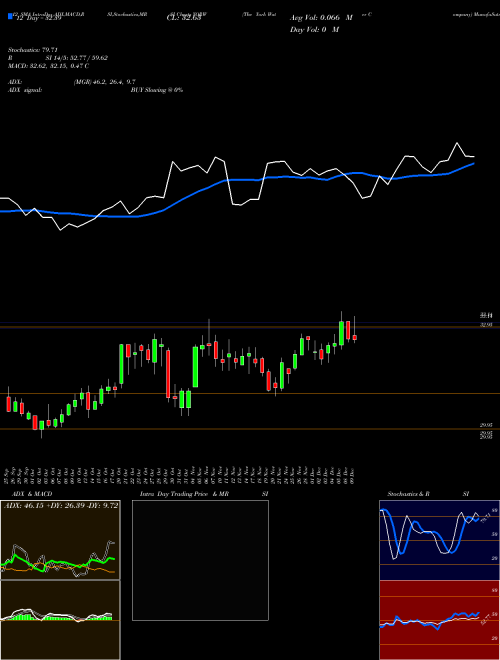Screen dimensions: 500x660
Task: Click the SI 14/3: 32.77 / 59.62 reading
Action: pos(77,58)
